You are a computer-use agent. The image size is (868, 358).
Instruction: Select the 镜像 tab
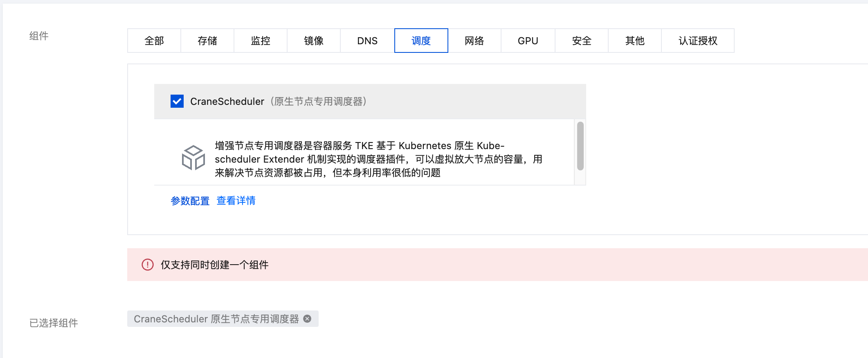coord(314,41)
